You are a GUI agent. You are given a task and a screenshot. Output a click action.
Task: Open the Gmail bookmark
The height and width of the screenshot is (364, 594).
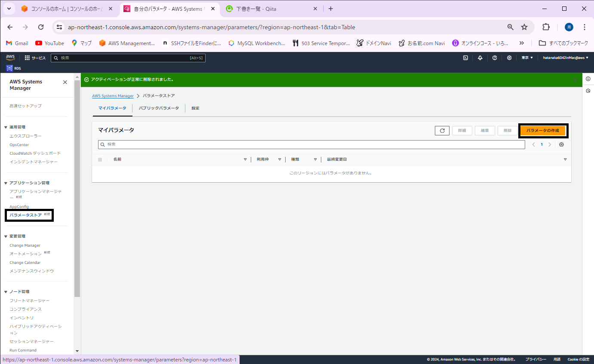[x=17, y=43]
